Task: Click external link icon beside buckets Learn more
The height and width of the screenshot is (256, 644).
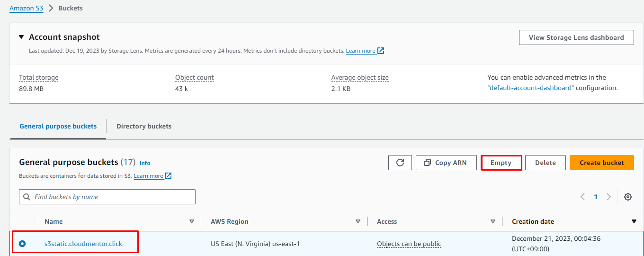Action: point(168,176)
